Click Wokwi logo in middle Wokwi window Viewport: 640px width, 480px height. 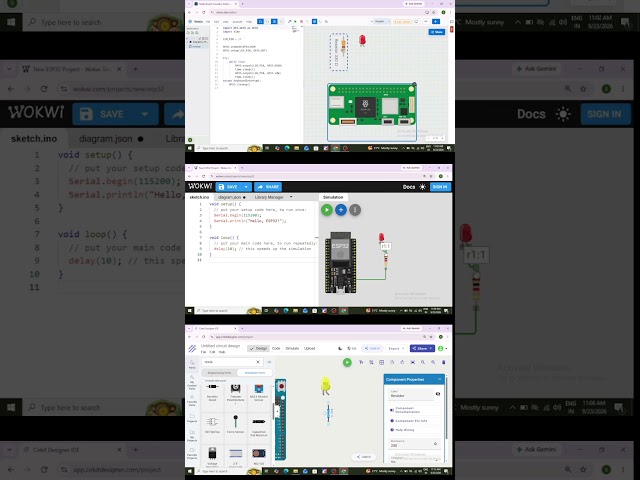[x=200, y=186]
